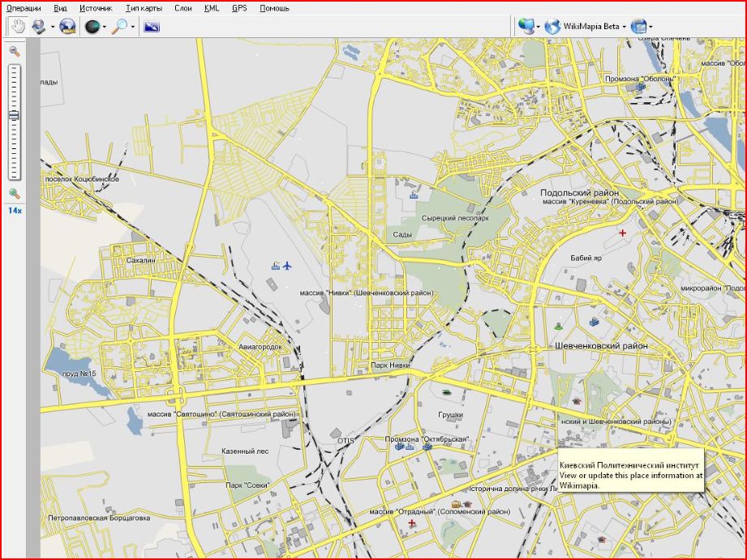The image size is (747, 560).
Task: Select the hand pan tool
Action: click(x=17, y=27)
